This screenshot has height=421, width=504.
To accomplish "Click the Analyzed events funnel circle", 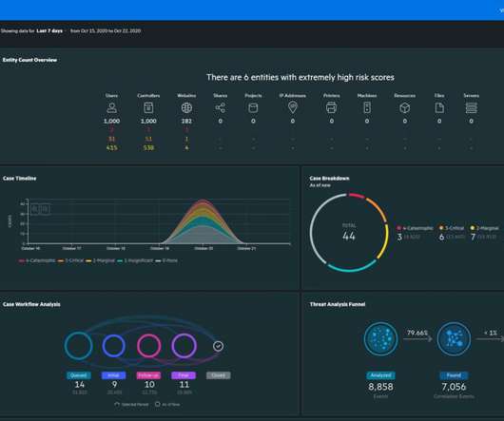I will [380, 338].
